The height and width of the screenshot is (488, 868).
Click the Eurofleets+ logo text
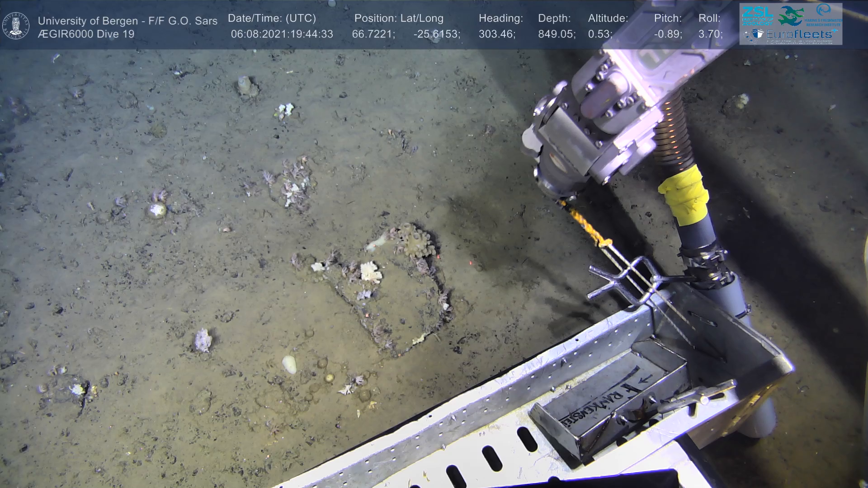798,34
